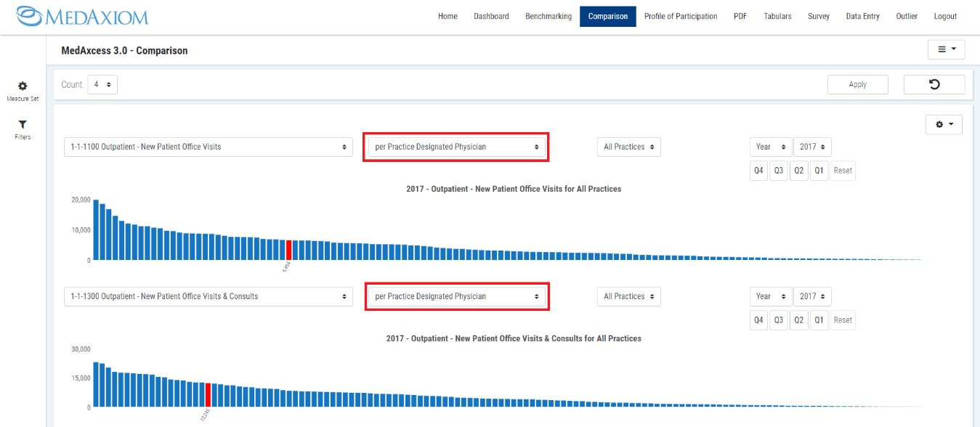Toggle Q4 for the first chart

(758, 171)
